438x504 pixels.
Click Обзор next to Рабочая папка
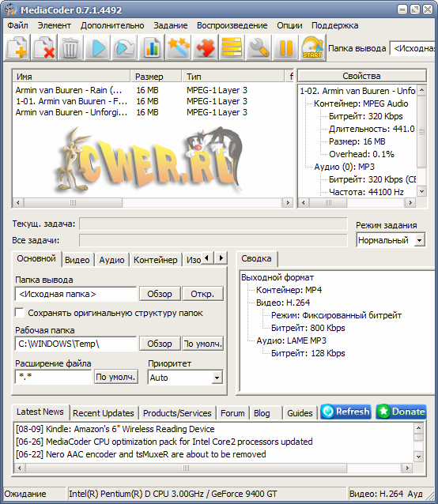[x=160, y=344]
